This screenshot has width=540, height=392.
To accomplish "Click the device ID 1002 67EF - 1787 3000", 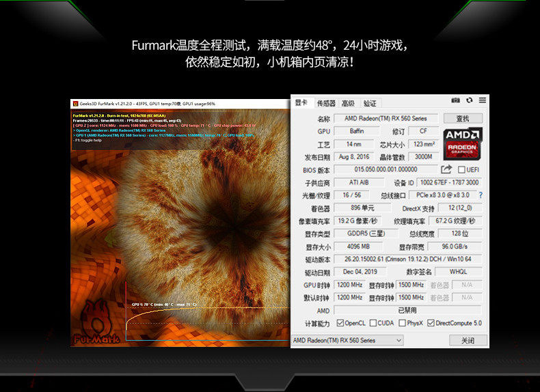I will (449, 182).
